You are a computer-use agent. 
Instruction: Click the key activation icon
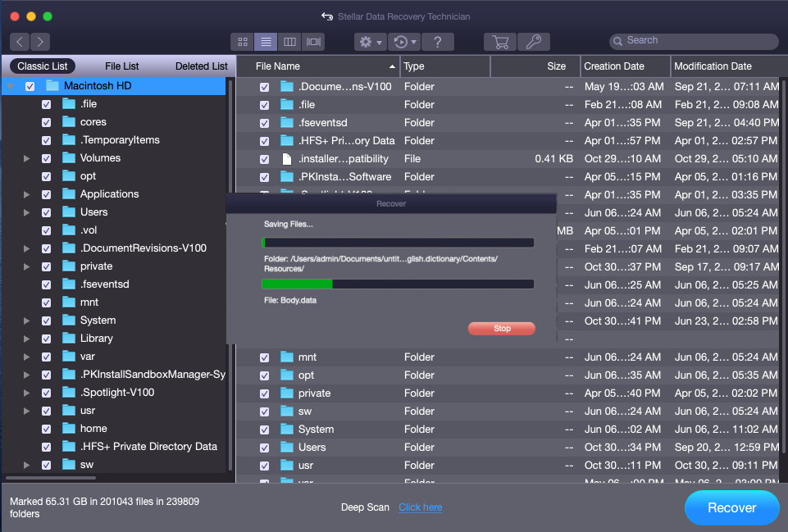(x=533, y=42)
